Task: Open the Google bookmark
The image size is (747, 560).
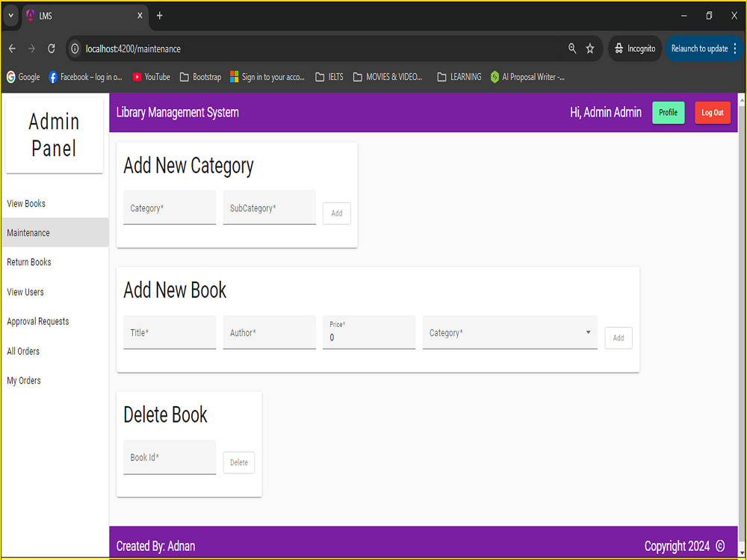Action: pos(23,77)
